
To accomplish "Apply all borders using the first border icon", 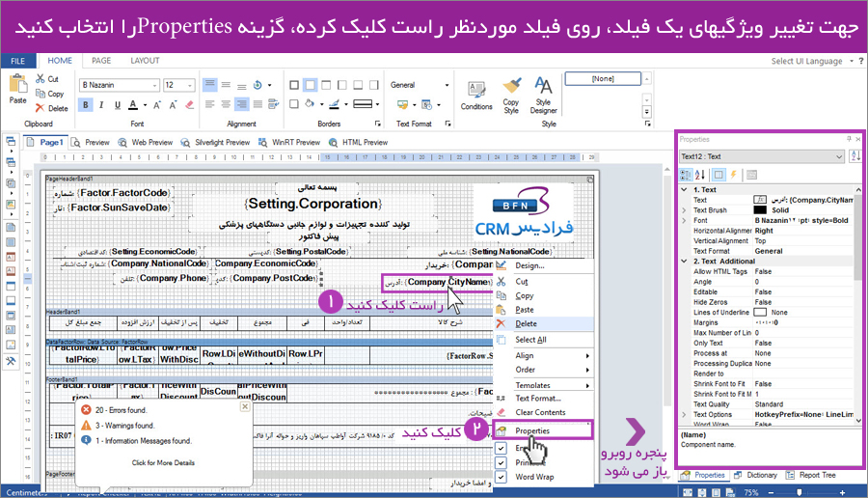I will [294, 85].
